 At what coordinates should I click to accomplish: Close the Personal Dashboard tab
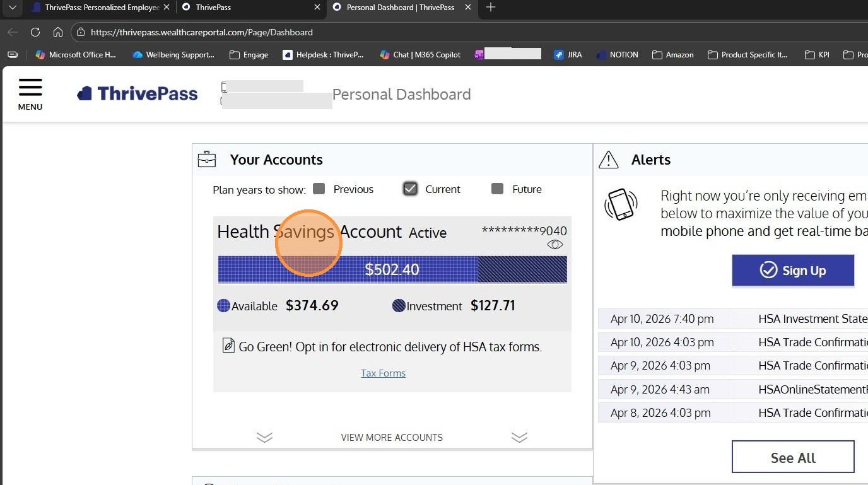(x=467, y=8)
